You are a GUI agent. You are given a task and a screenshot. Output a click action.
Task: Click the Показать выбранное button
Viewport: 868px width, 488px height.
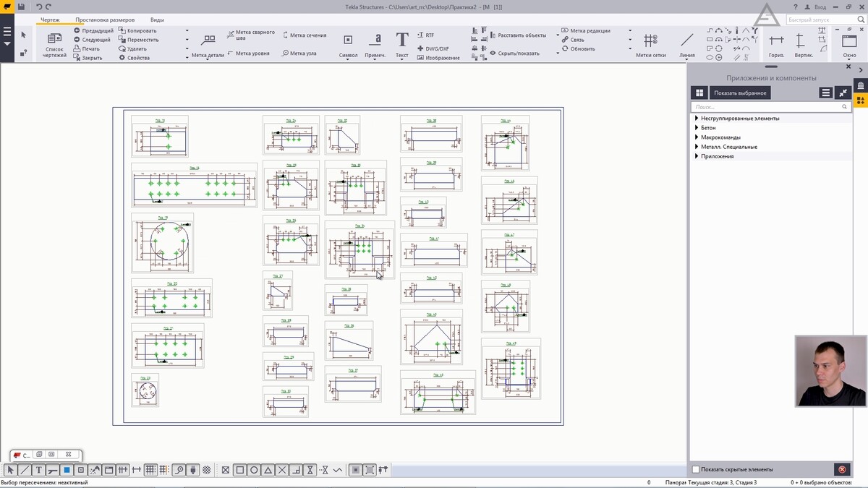point(739,93)
